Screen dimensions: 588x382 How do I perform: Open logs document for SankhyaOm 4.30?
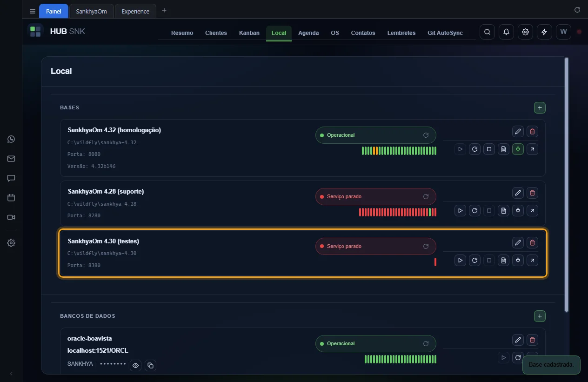click(503, 261)
